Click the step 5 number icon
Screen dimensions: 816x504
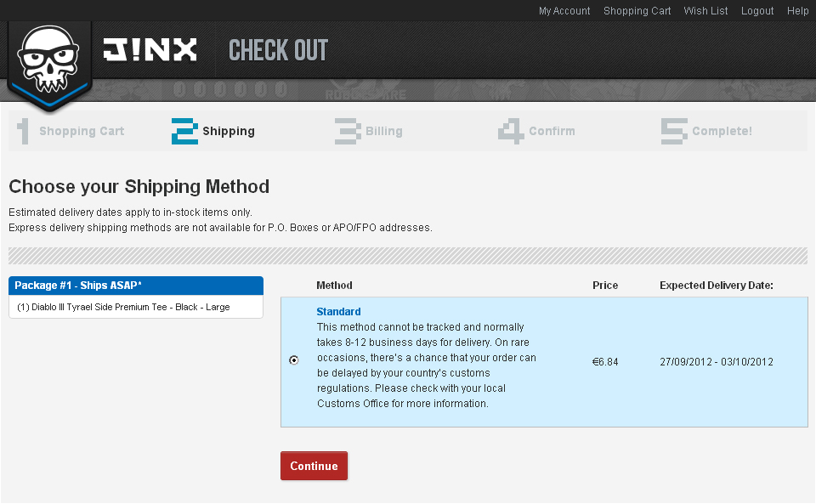pos(674,131)
